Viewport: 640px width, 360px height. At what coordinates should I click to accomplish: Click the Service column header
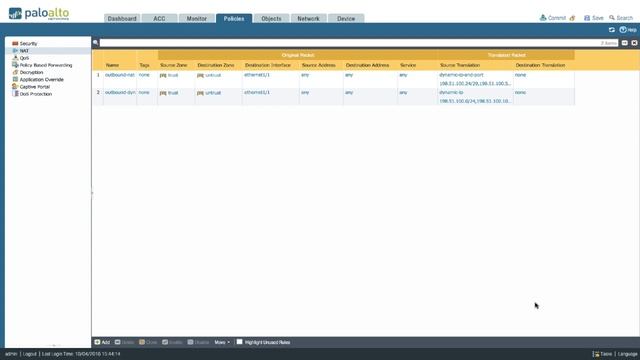(408, 65)
